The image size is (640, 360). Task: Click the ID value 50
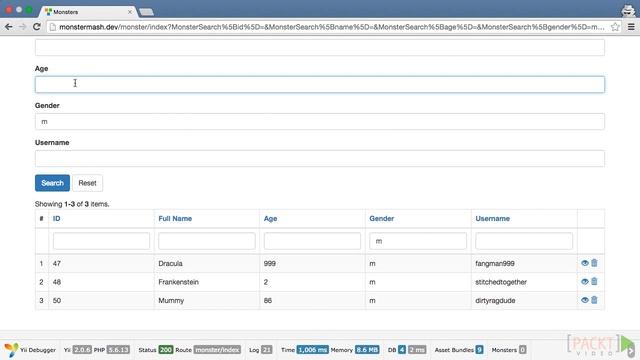[x=57, y=300]
